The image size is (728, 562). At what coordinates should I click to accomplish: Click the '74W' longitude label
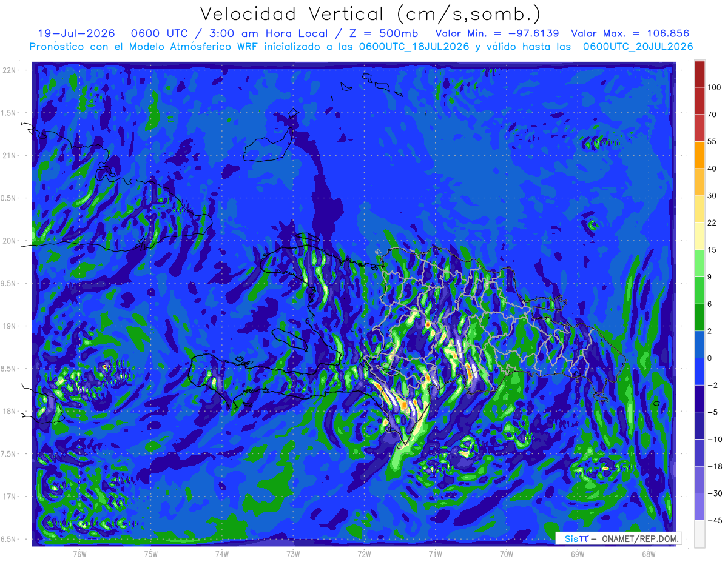[x=222, y=554]
